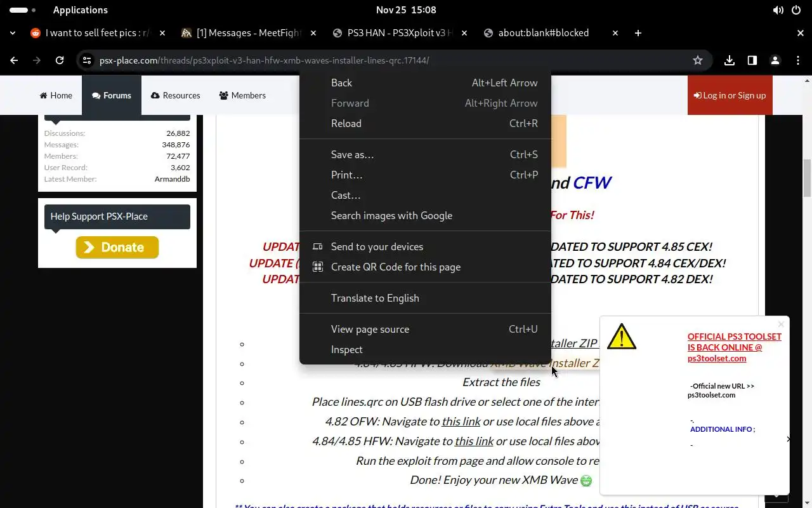812x508 pixels.
Task: Choose Print… from context menu
Action: pyautogui.click(x=425, y=175)
